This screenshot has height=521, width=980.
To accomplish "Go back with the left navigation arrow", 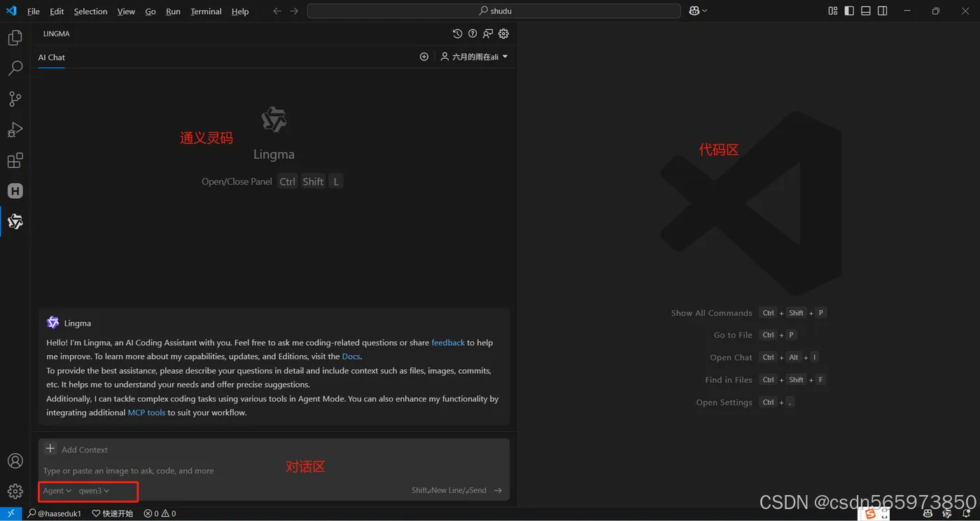I will [277, 11].
